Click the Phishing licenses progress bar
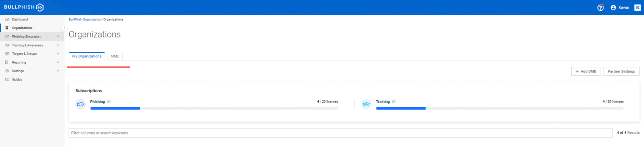The image size is (644, 147). pyautogui.click(x=214, y=108)
